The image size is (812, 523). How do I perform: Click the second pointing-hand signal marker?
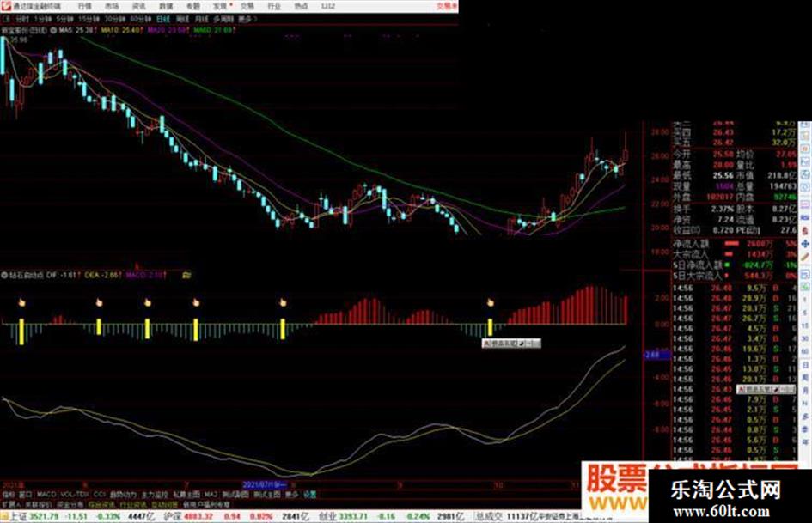[99, 302]
